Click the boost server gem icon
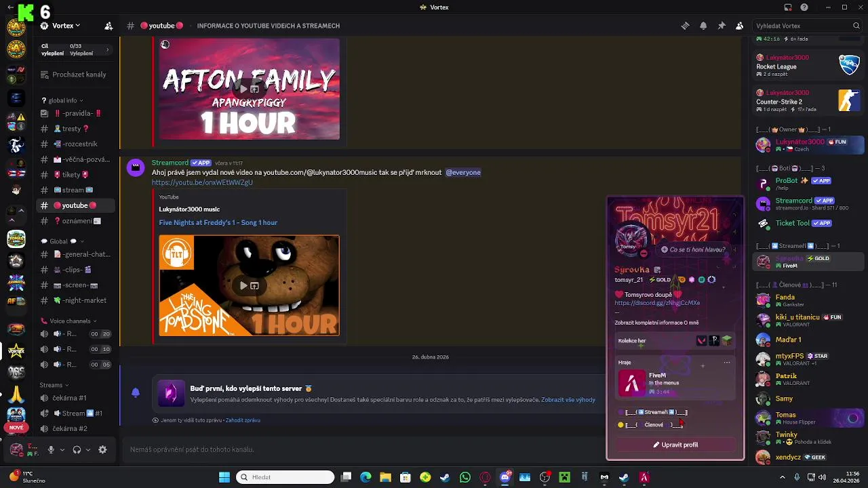 click(x=170, y=393)
